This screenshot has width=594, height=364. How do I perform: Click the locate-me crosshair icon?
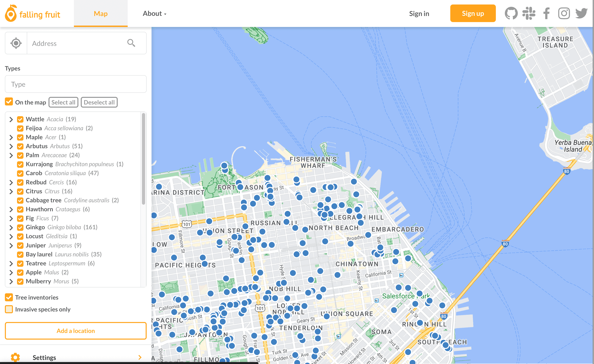tap(16, 43)
